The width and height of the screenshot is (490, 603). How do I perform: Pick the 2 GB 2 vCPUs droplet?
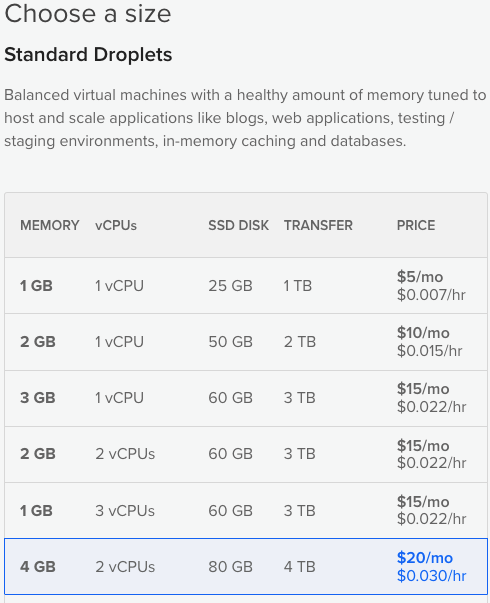[246, 454]
